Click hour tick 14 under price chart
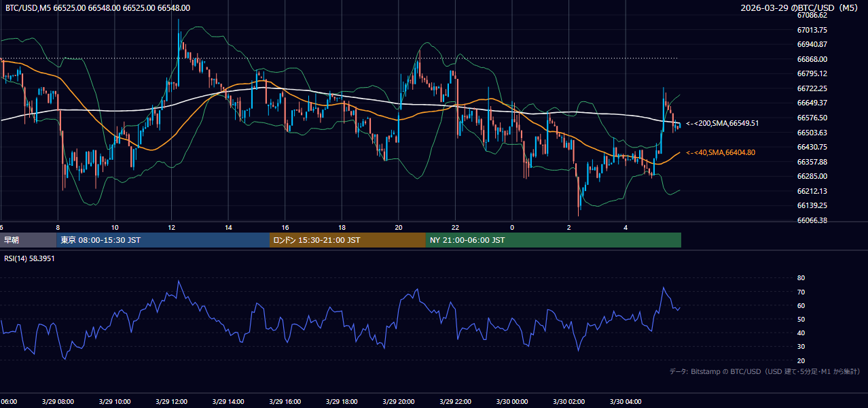868x408 pixels. (x=228, y=227)
